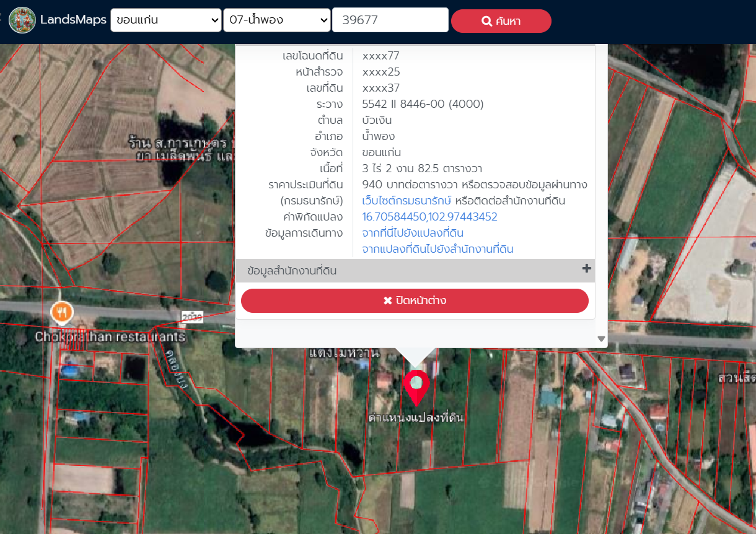Click the 2039 road number shield

pyautogui.click(x=193, y=317)
